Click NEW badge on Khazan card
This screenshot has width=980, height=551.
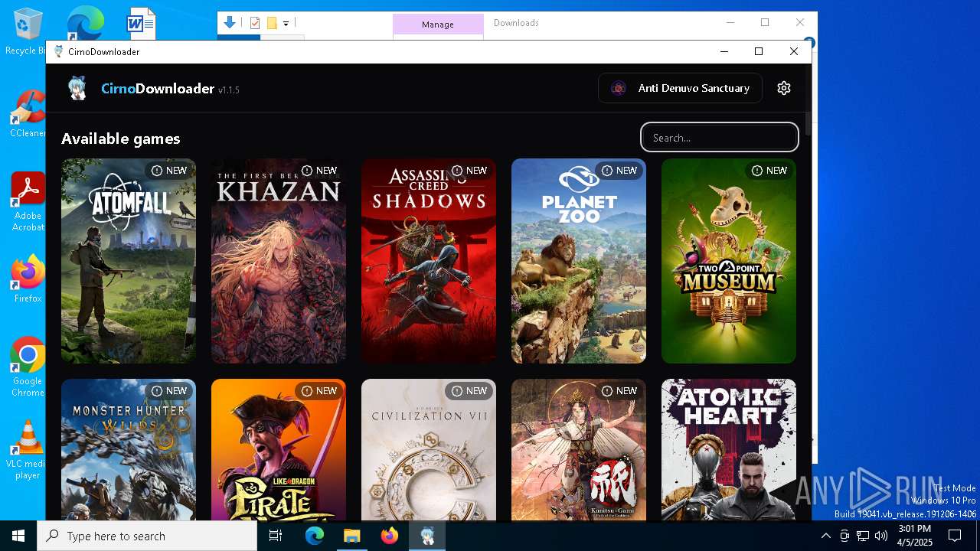[x=319, y=171]
